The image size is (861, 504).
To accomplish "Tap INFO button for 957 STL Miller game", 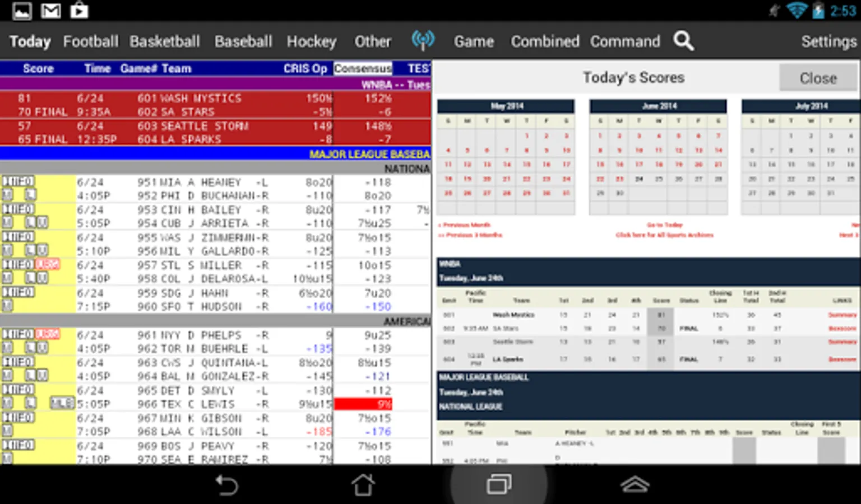I will (18, 264).
